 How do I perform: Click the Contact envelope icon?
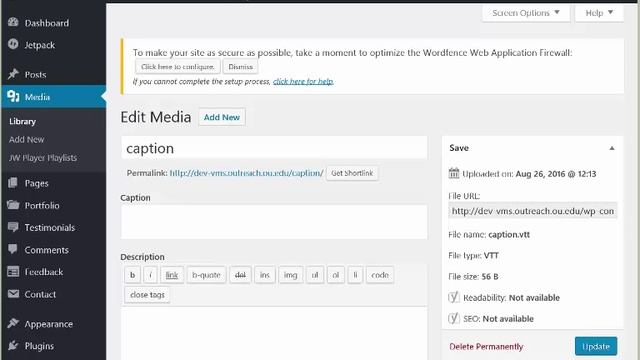tap(13, 294)
